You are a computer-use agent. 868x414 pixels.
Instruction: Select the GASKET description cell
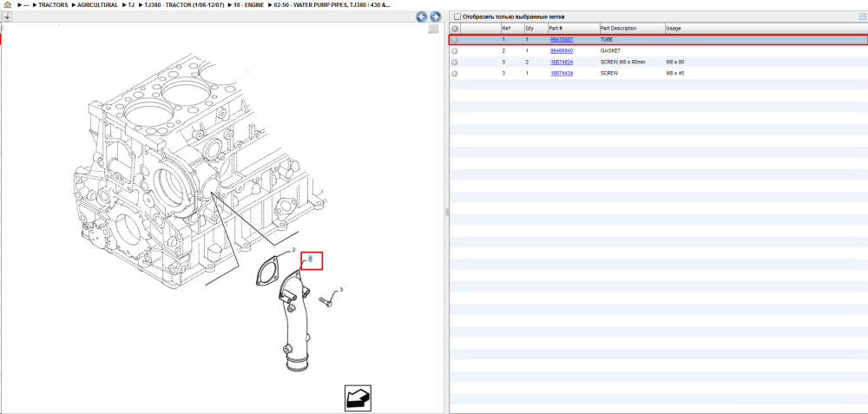tap(609, 51)
